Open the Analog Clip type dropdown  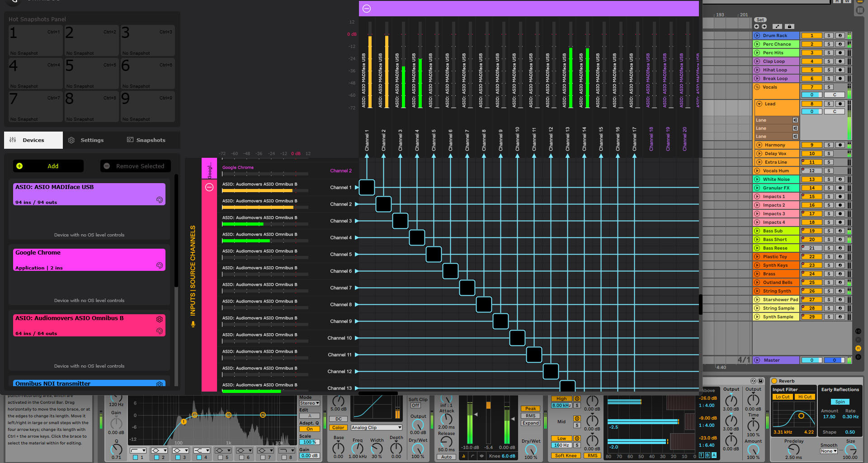coord(376,427)
